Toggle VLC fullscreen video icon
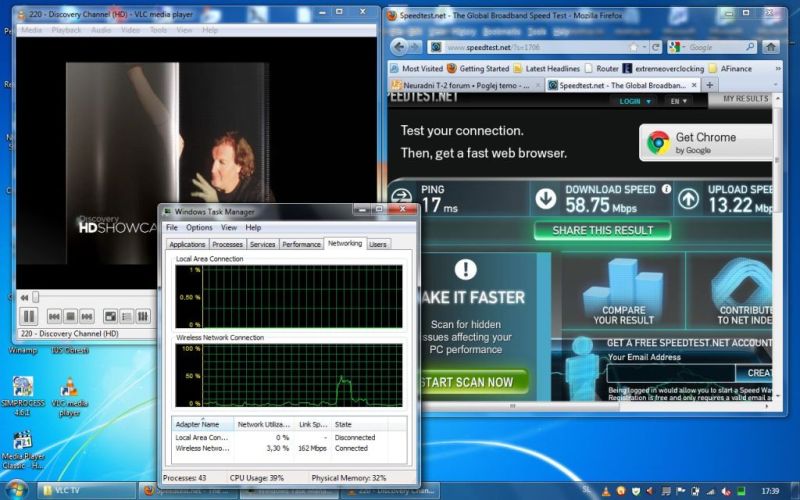This screenshot has width=800, height=500. tap(111, 316)
